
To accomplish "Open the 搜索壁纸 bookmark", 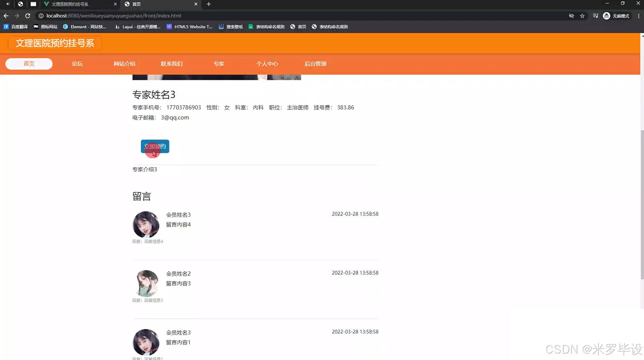I will coord(231,27).
